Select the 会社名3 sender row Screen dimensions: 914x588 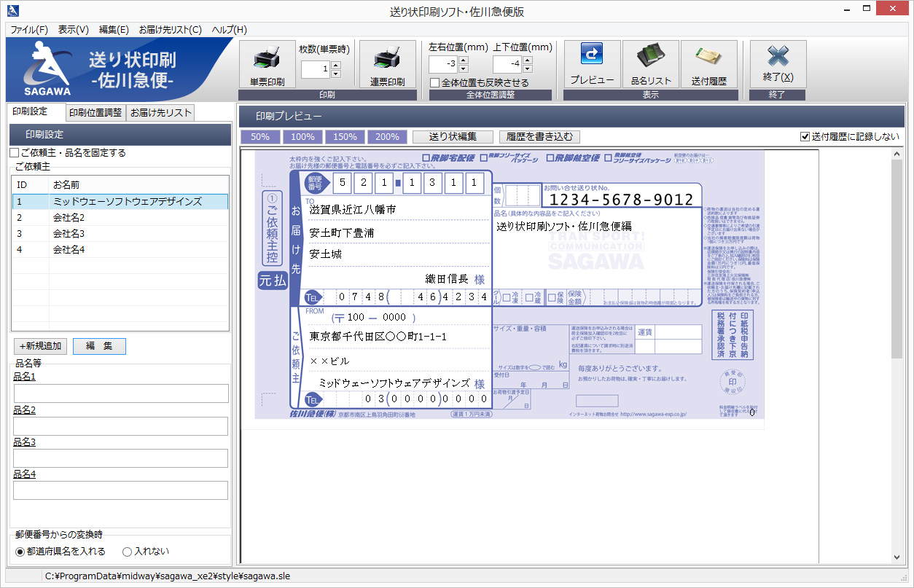120,233
